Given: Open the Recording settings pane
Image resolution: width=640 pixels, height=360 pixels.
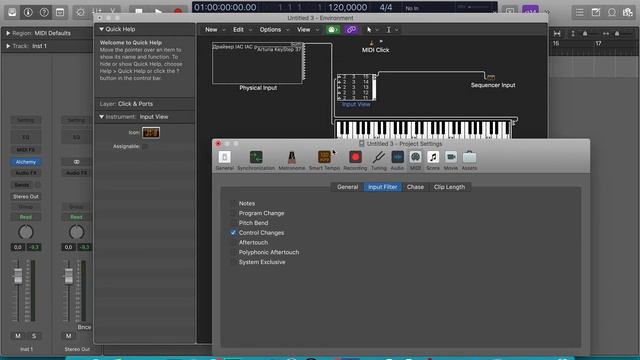Looking at the screenshot, I should pos(355,160).
